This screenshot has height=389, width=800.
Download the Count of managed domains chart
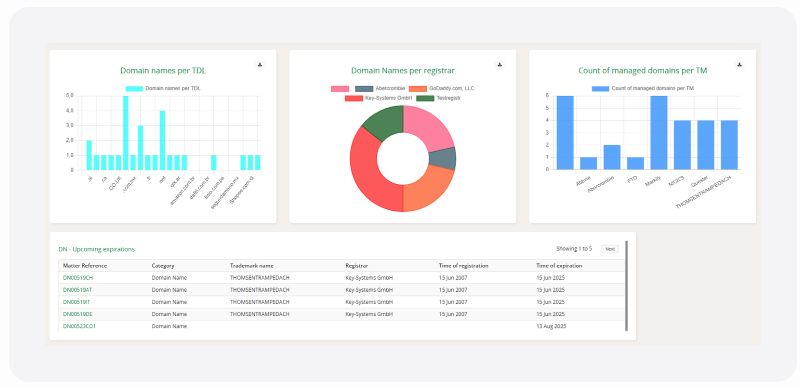pyautogui.click(x=739, y=64)
